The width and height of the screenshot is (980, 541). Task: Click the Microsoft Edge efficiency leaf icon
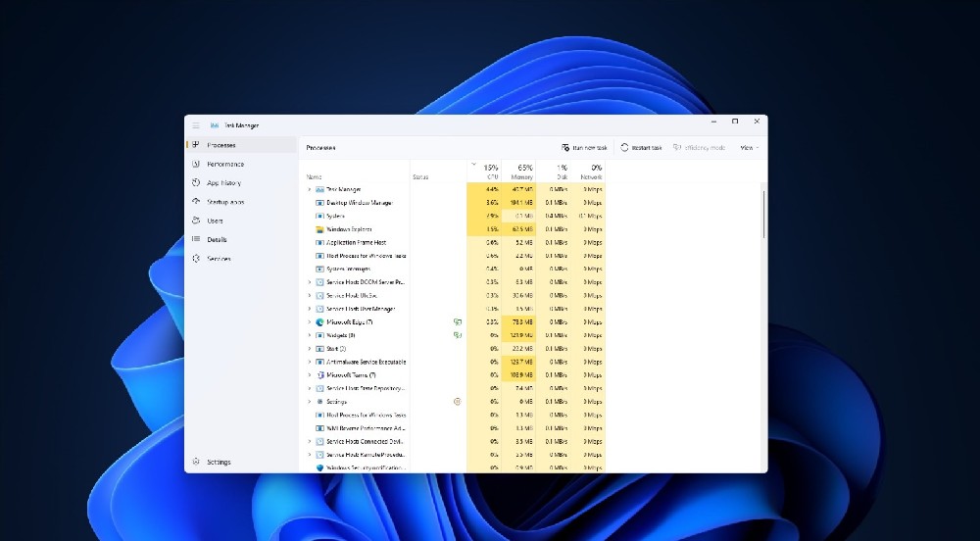(x=457, y=321)
